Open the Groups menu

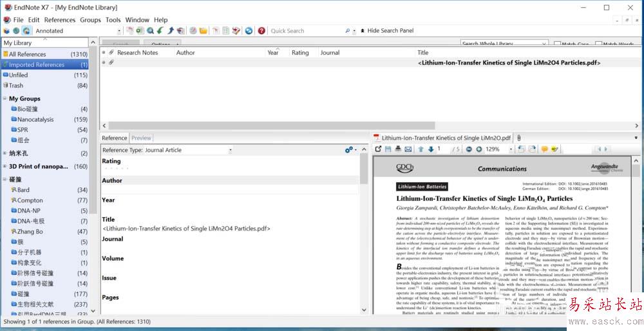tap(90, 20)
